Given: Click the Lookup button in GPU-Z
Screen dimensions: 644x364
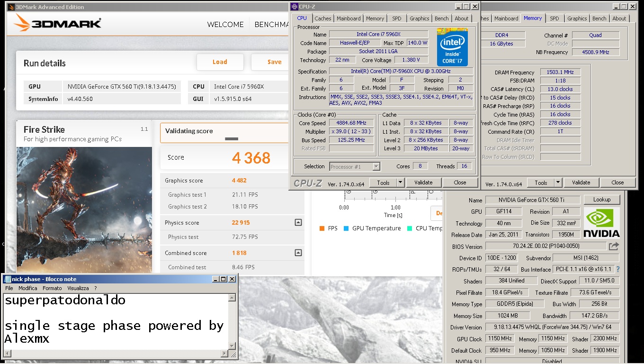Looking at the screenshot, I should tap(601, 200).
